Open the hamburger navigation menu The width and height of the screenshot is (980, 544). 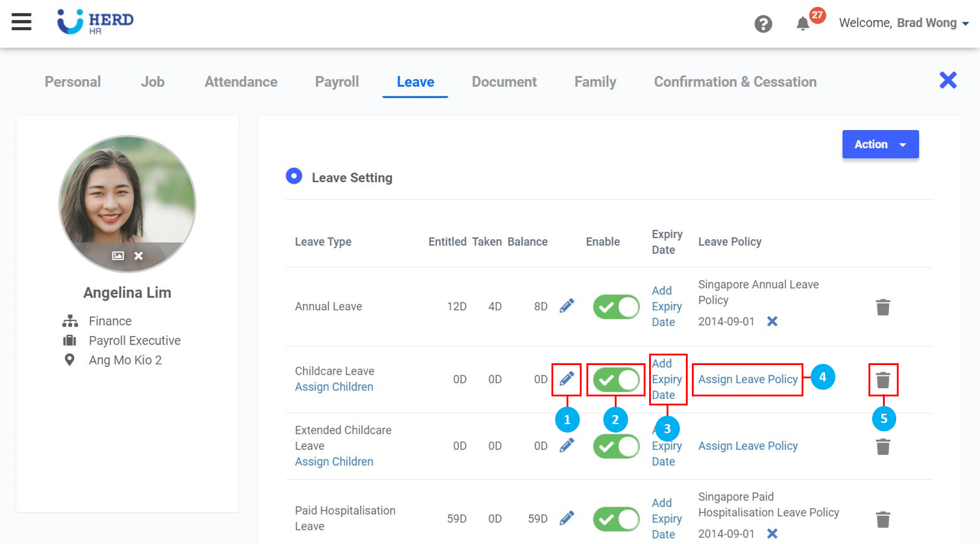(22, 22)
